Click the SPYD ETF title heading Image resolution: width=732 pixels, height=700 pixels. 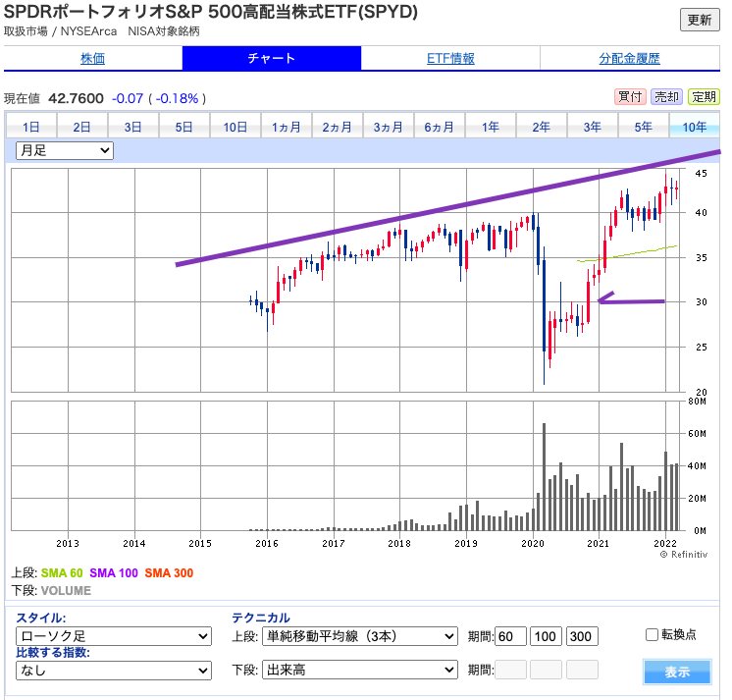[x=211, y=12]
